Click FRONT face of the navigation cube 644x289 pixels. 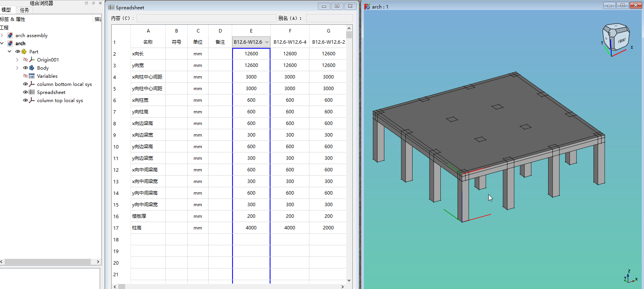[x=622, y=41]
